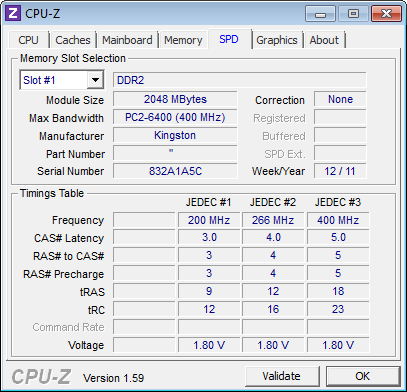Viewport: 407px width, 392px height.
Task: Click the tRAS value 12 under JEDEC #2
Action: 273,291
